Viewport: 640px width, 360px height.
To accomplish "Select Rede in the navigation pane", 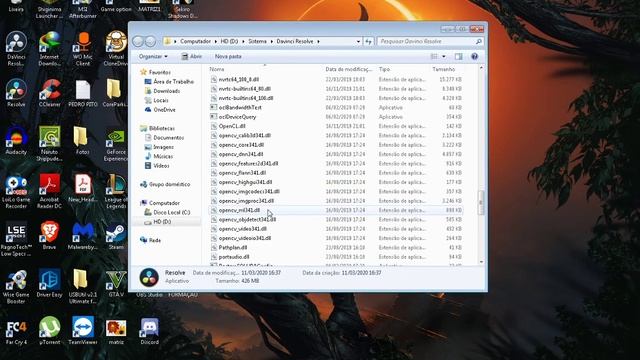I will point(150,240).
